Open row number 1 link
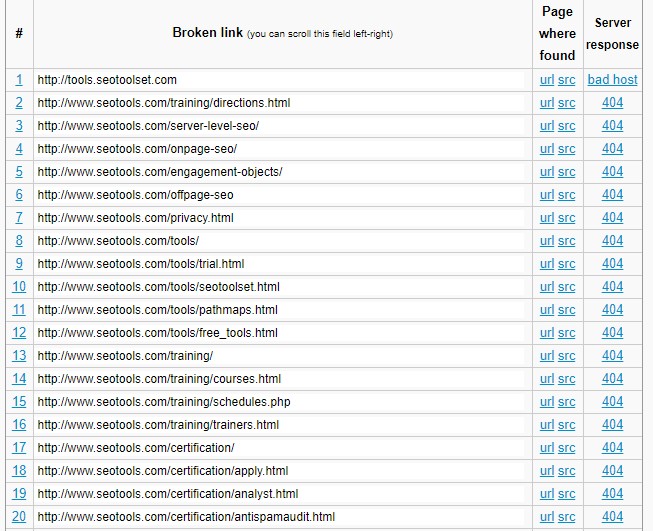 [19, 80]
